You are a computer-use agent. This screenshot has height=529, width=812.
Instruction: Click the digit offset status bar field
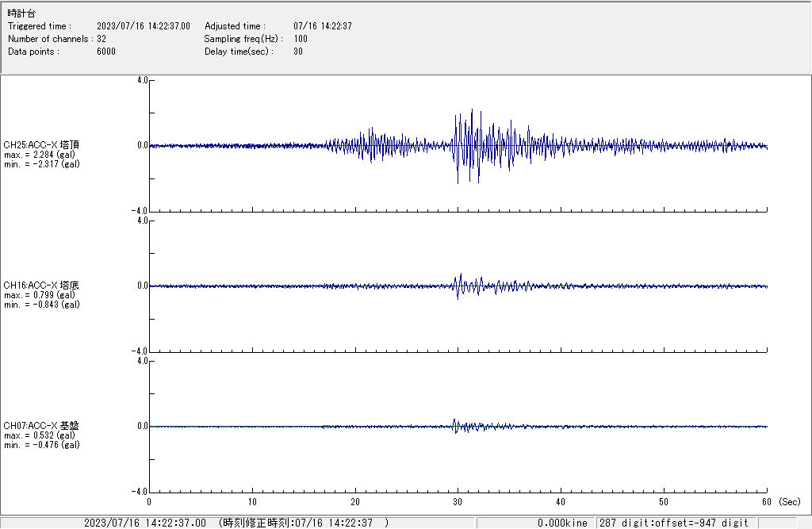click(x=674, y=523)
